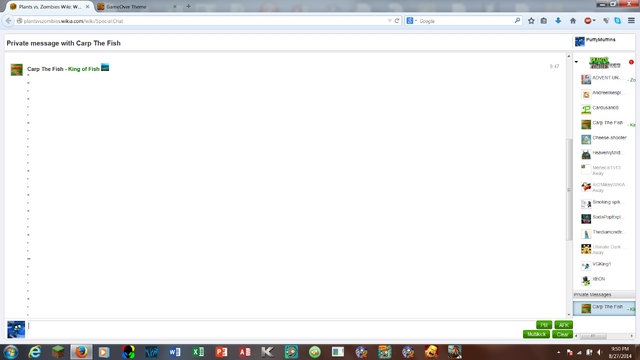Open Excel from the taskbar
The height and width of the screenshot is (360, 640).
click(x=198, y=352)
